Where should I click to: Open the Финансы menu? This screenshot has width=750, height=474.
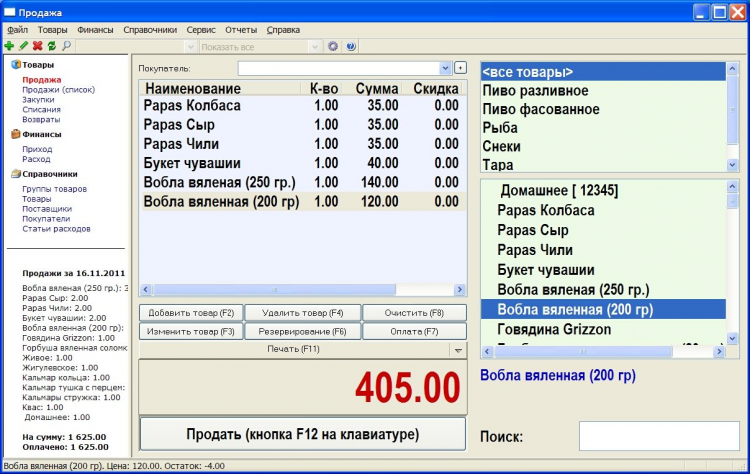click(x=95, y=30)
